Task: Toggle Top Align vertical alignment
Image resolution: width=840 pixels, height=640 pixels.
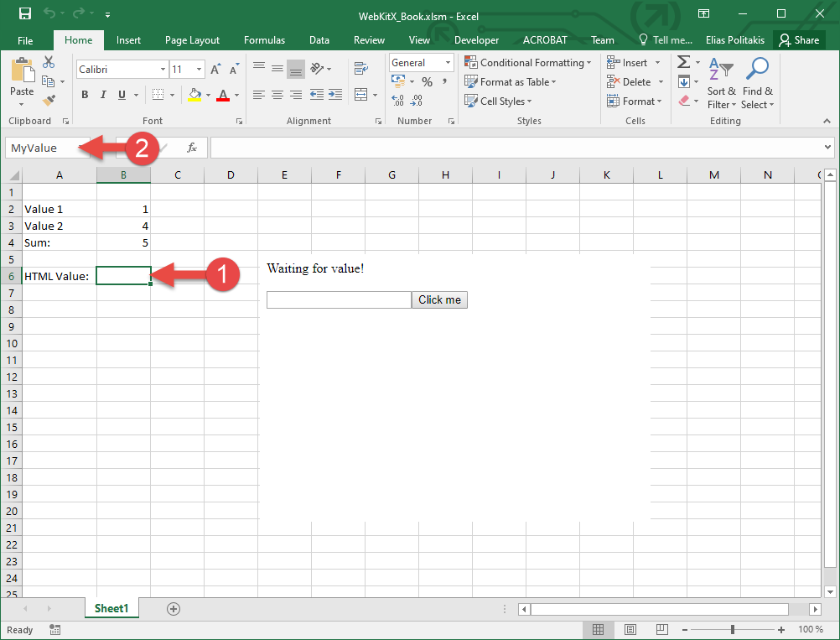Action: click(x=259, y=68)
